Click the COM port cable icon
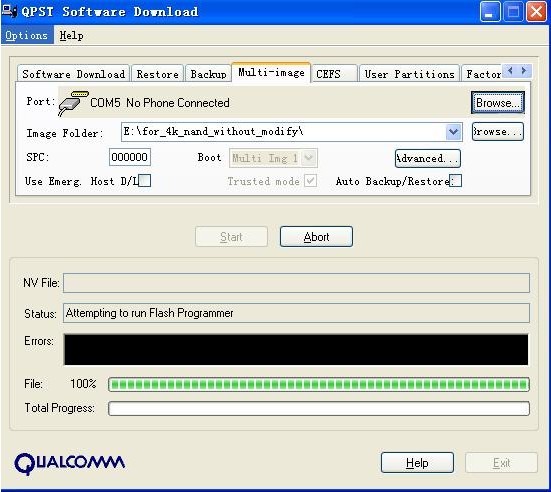The width and height of the screenshot is (551, 492). pyautogui.click(x=73, y=103)
